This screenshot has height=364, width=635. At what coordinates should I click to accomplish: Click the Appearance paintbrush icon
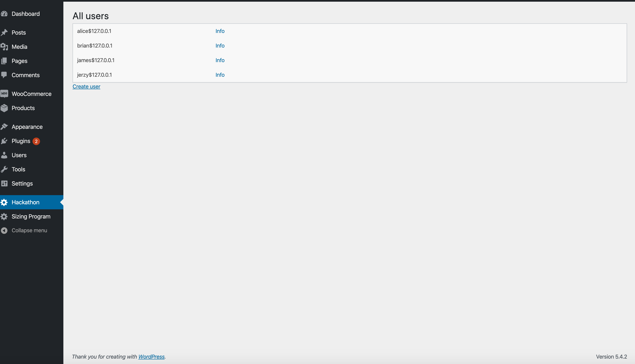[x=4, y=127]
